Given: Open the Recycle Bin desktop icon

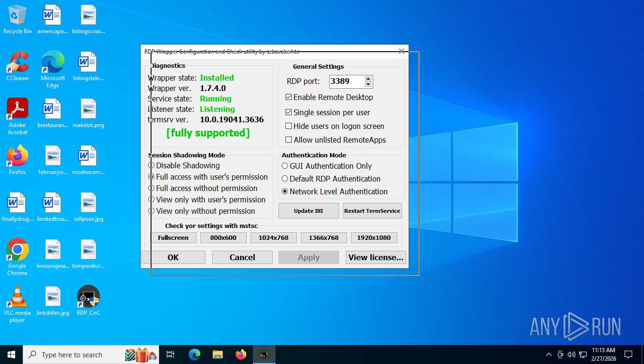Looking at the screenshot, I should pos(18,19).
